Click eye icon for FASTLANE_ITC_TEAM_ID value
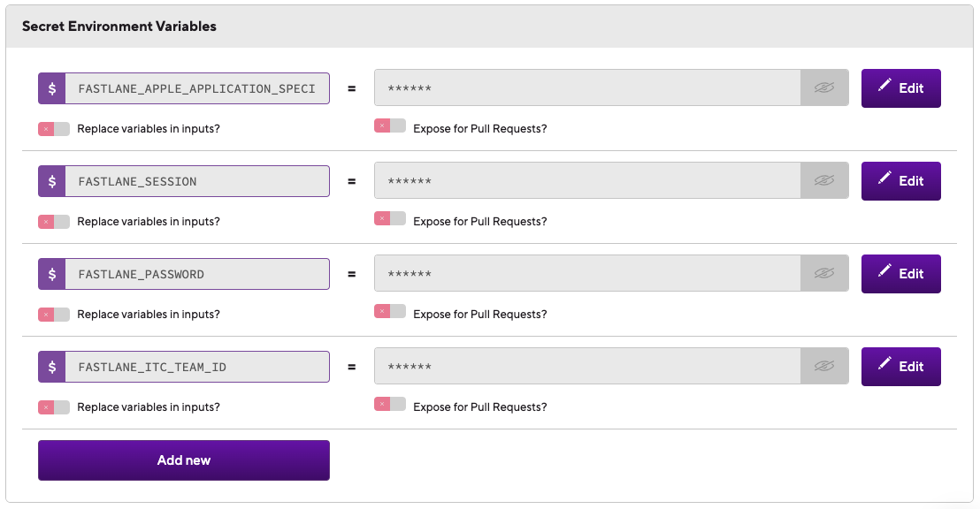Image resolution: width=980 pixels, height=509 pixels. (x=824, y=367)
